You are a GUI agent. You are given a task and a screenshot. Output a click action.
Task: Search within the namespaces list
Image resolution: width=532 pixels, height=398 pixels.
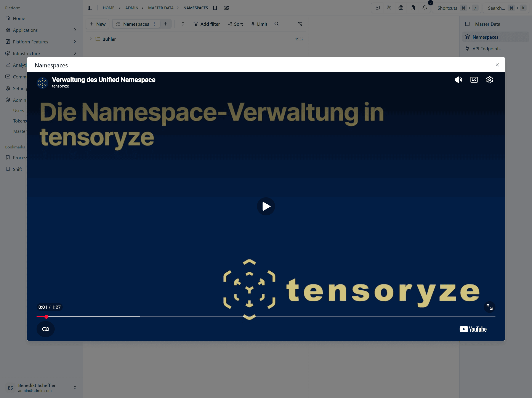pyautogui.click(x=277, y=24)
